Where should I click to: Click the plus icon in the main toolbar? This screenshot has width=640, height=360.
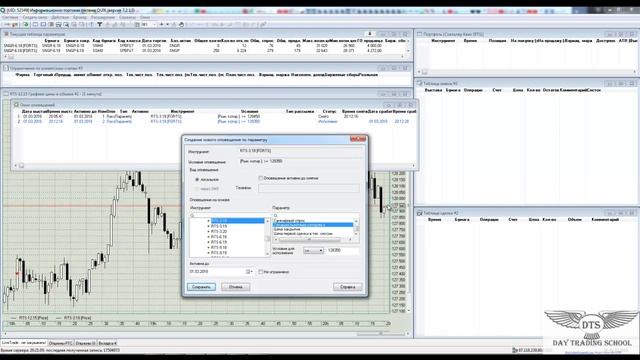coord(161,24)
